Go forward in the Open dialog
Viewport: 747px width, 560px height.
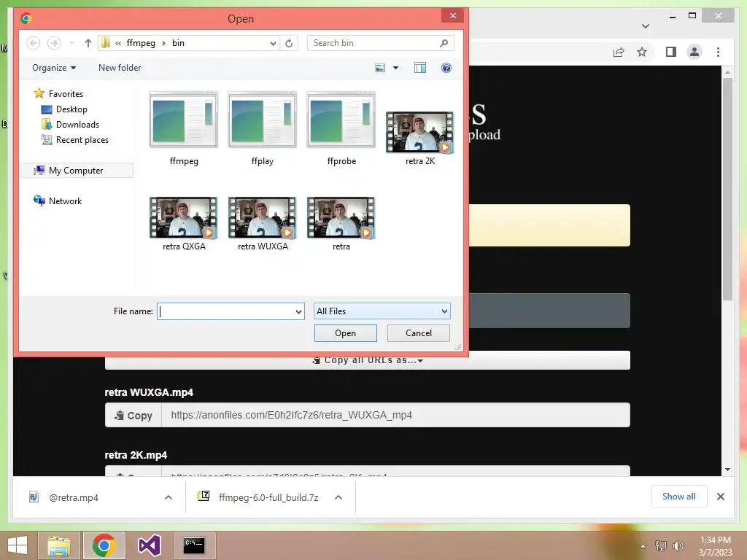(x=54, y=43)
